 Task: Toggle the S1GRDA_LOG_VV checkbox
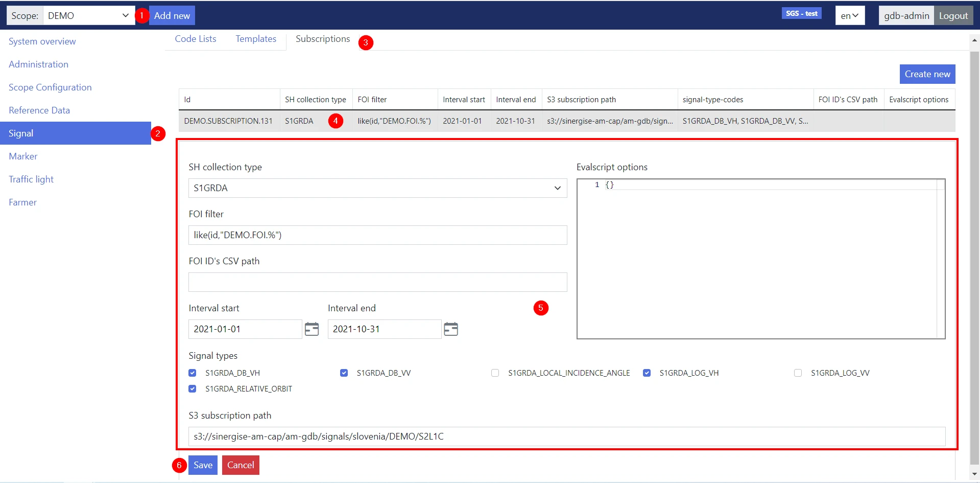point(798,373)
